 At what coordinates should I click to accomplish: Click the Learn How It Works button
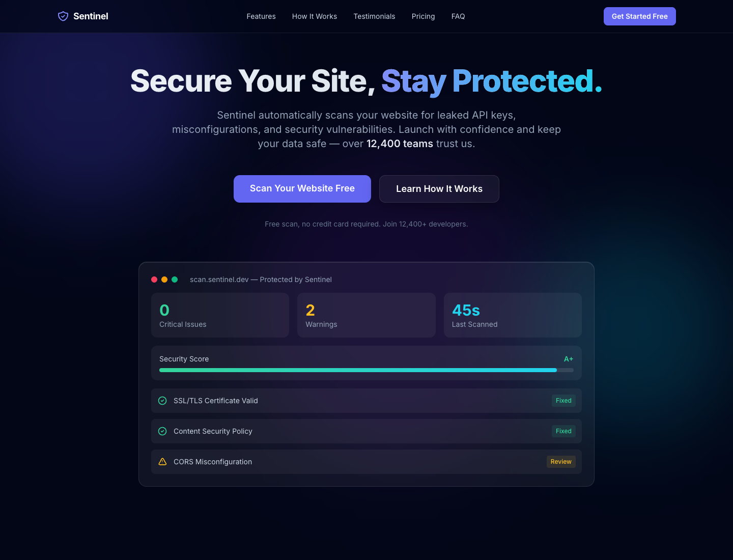pyautogui.click(x=439, y=189)
